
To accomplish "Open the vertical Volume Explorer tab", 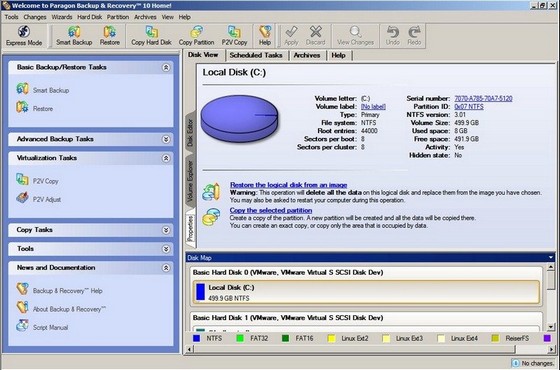I will (190, 181).
